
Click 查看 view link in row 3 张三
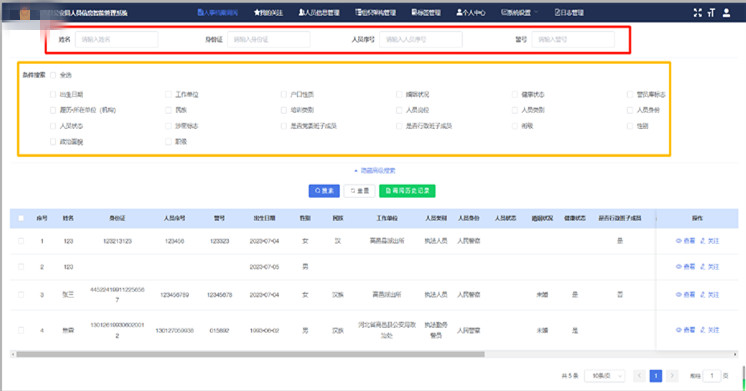pos(686,295)
